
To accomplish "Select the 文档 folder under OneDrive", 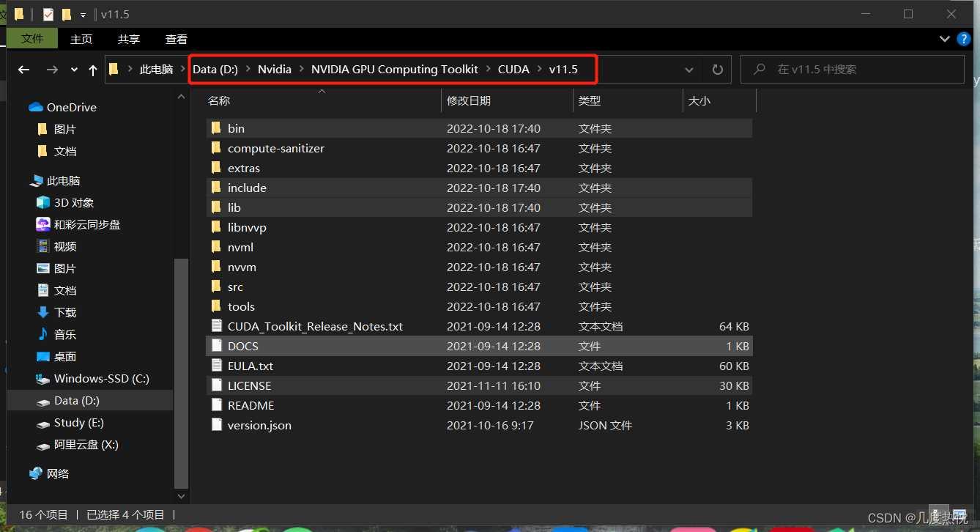I will point(56,151).
